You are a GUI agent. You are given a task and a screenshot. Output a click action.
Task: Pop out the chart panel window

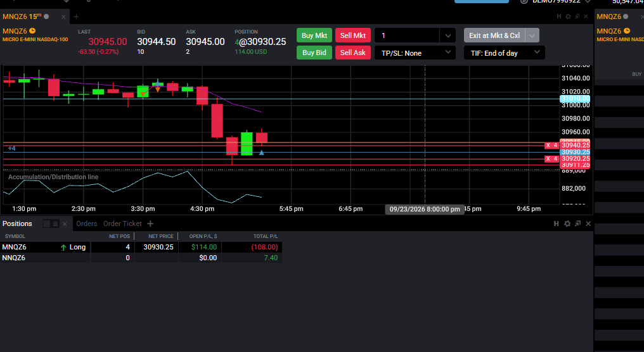point(577,16)
